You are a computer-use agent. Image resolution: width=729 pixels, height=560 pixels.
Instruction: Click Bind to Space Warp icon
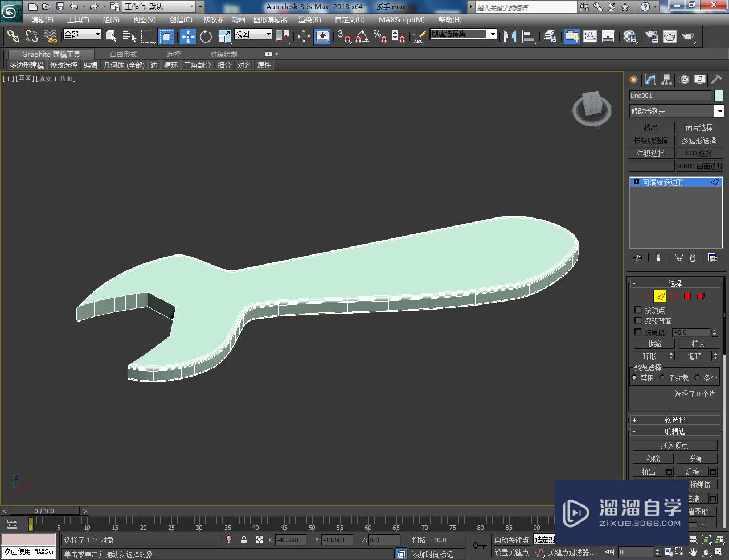pos(50,36)
